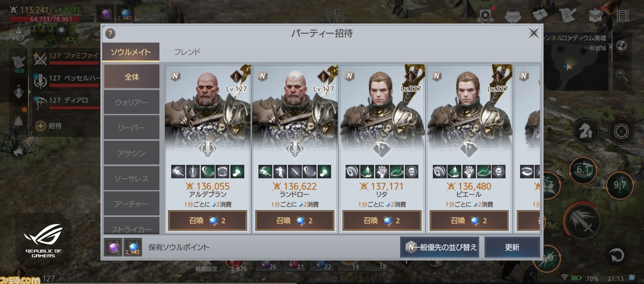Filter list by ソーサレス class
Screen dimensions: 644x284
pyautogui.click(x=131, y=178)
